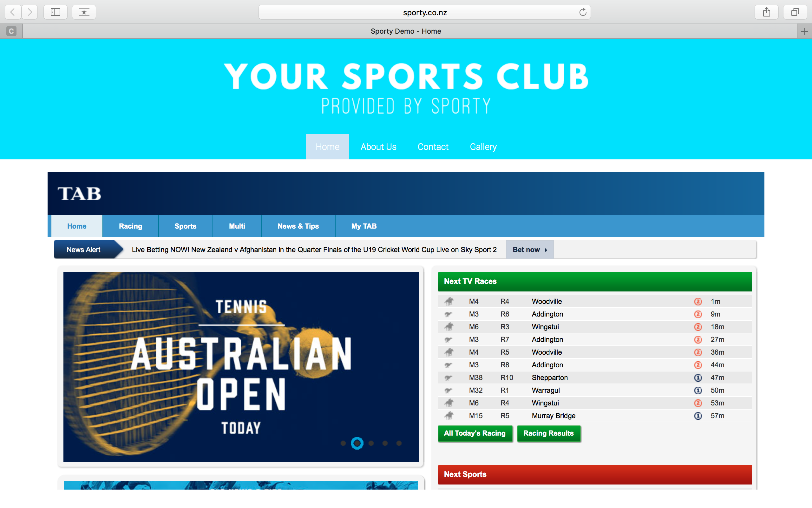The width and height of the screenshot is (812, 508).
Task: Select the fifth carousel dot
Action: pos(399,444)
